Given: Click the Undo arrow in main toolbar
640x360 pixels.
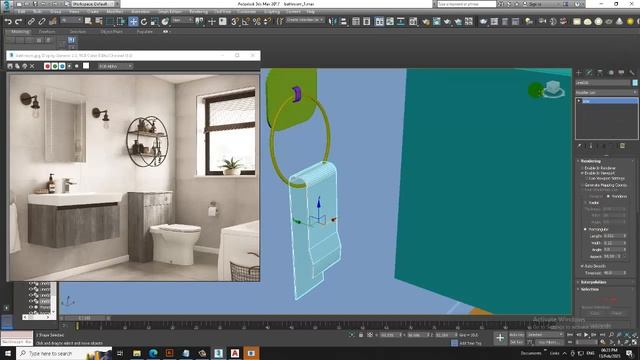Looking at the screenshot, I should click(x=8, y=21).
